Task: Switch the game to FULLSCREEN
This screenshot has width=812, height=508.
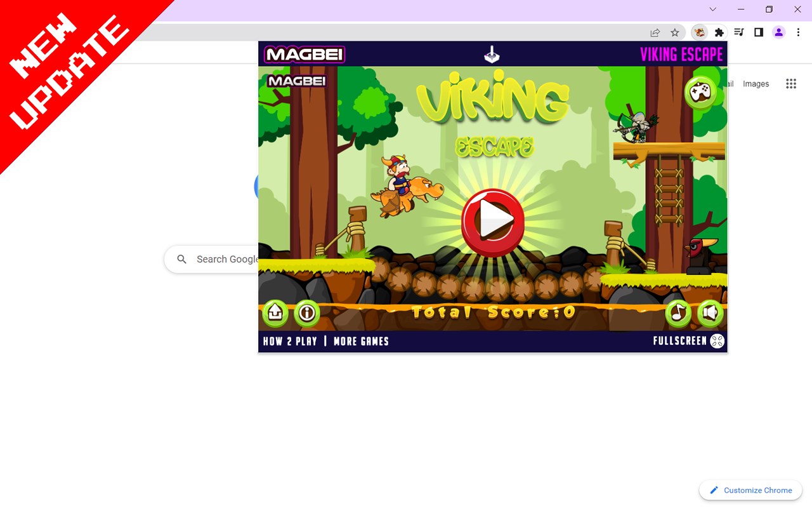Action: click(x=680, y=341)
